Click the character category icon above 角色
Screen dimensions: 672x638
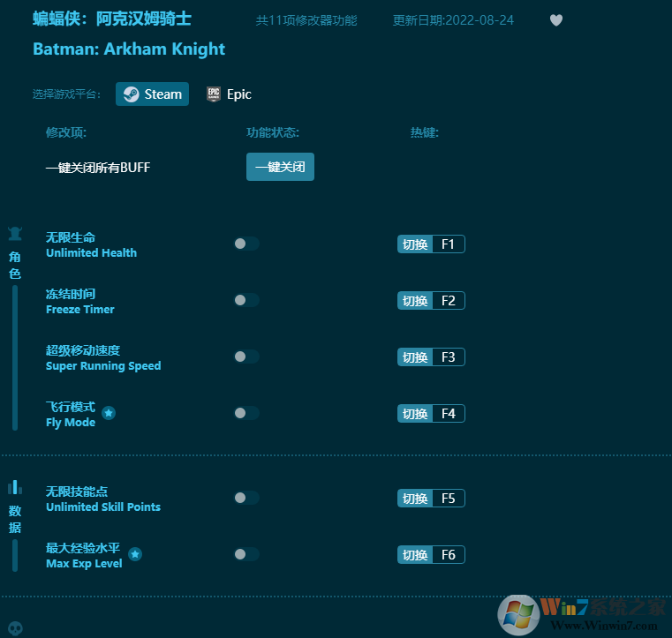click(15, 234)
